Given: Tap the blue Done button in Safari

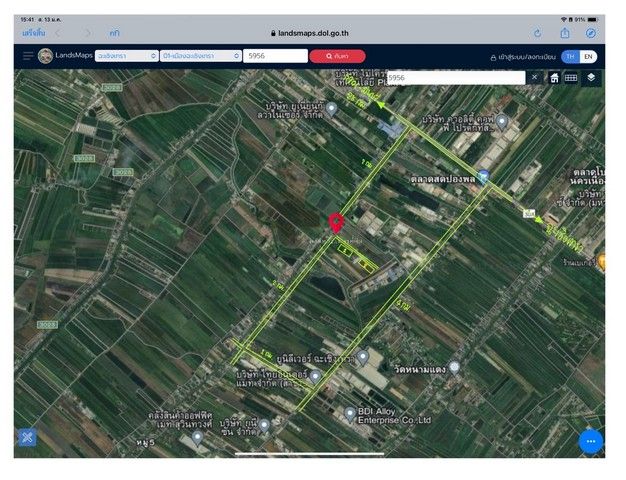Looking at the screenshot, I should point(32,33).
